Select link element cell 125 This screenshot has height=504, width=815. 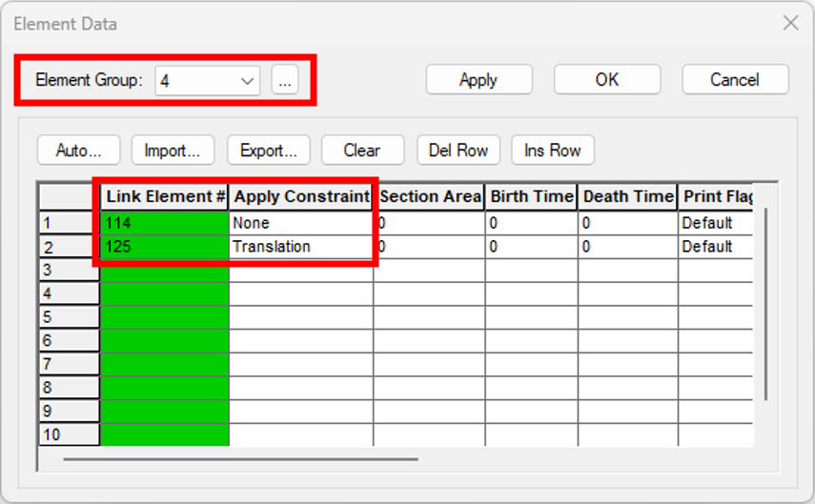click(164, 247)
